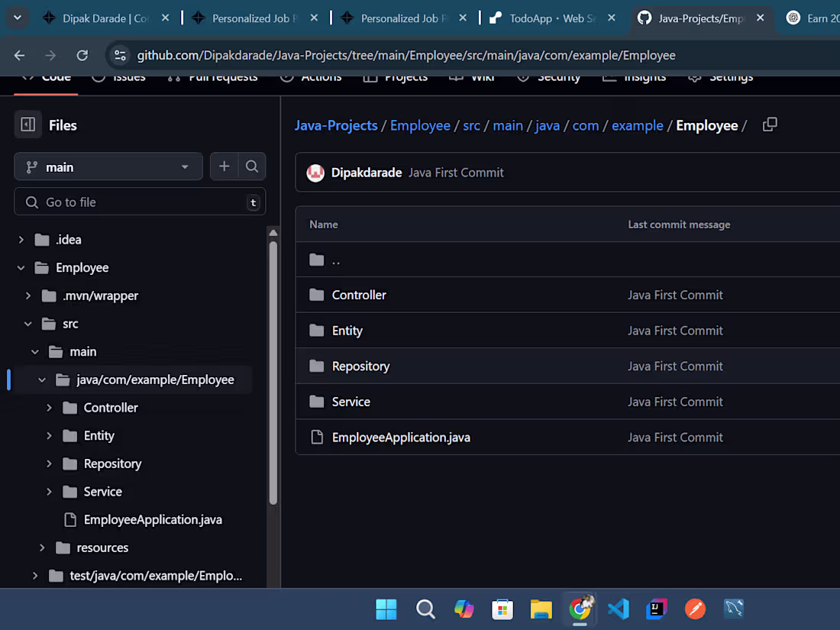Collapse java/com/example/Employee tree folder
Screen dimensions: 840x630
[x=42, y=380]
